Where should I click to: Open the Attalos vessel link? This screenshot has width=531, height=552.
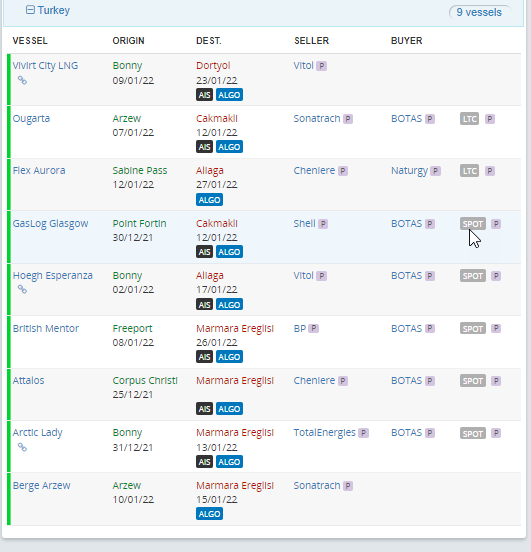point(29,381)
